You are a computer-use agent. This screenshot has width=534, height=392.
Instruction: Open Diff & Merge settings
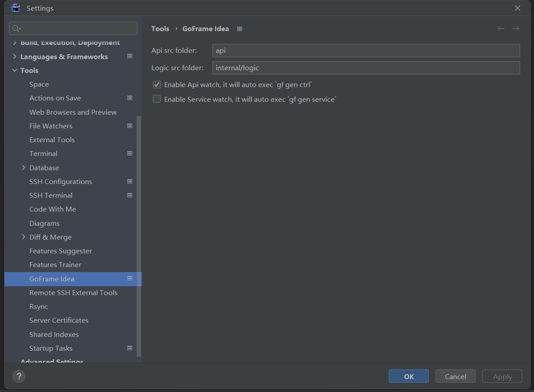click(x=50, y=237)
